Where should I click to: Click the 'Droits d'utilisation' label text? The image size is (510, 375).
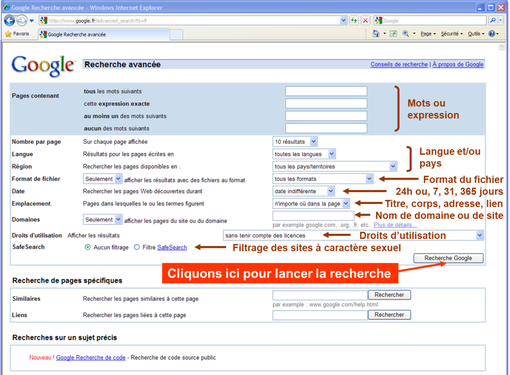37,235
